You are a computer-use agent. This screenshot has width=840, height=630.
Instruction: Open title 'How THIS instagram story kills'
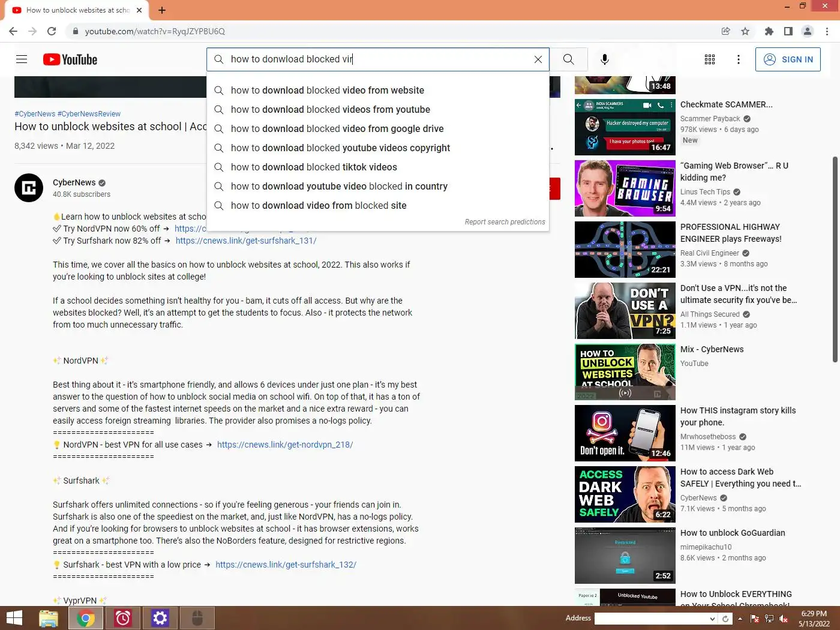point(738,416)
